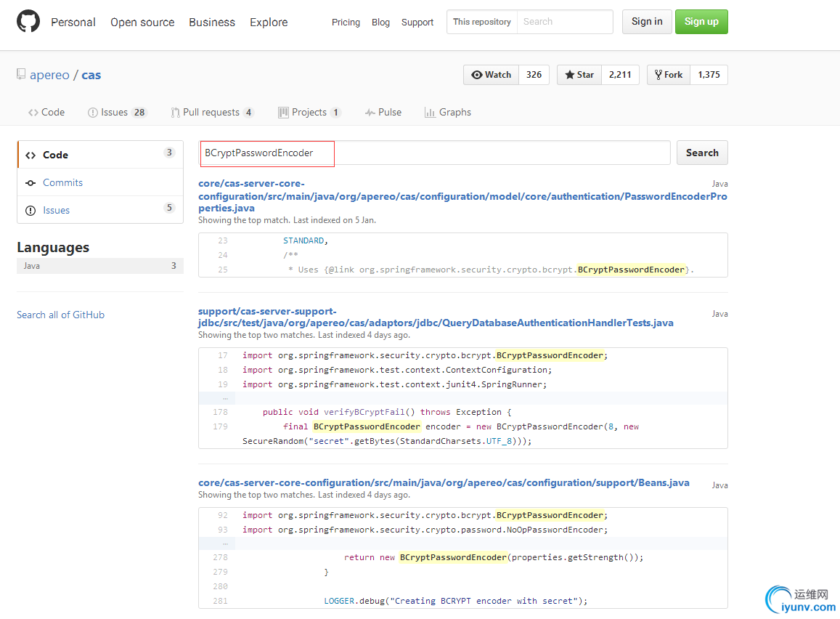Click the Search button beside the query
The width and height of the screenshot is (840, 619).
click(702, 153)
